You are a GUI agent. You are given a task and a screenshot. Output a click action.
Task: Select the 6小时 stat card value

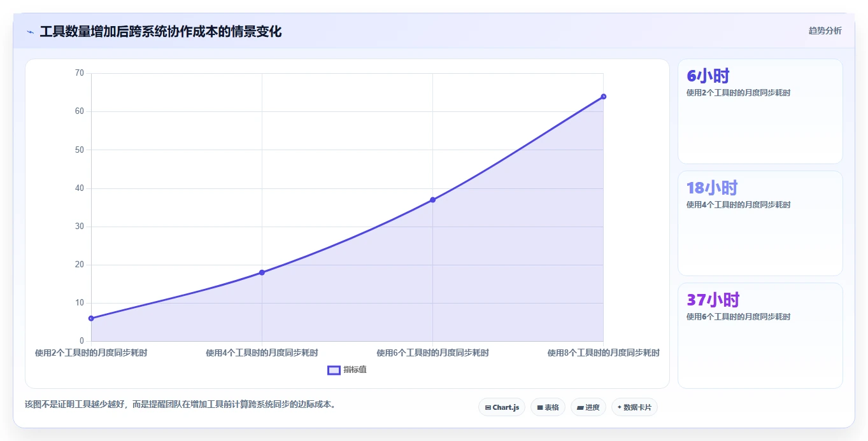(x=708, y=76)
